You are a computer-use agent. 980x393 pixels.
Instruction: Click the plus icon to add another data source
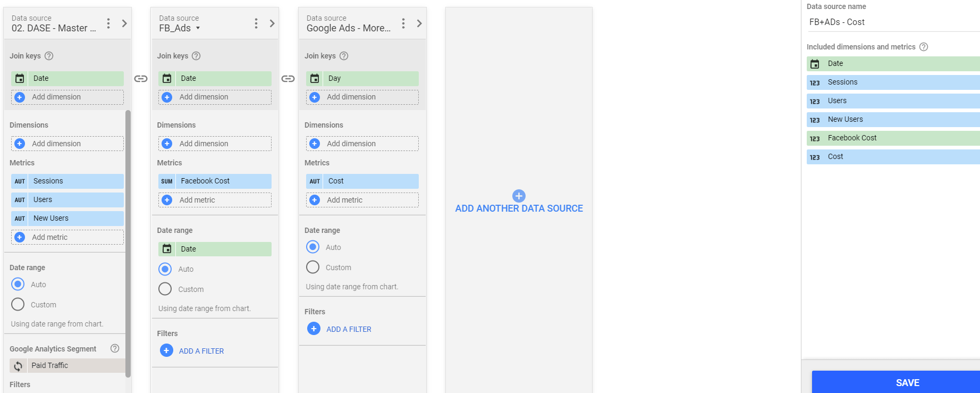[x=519, y=196]
